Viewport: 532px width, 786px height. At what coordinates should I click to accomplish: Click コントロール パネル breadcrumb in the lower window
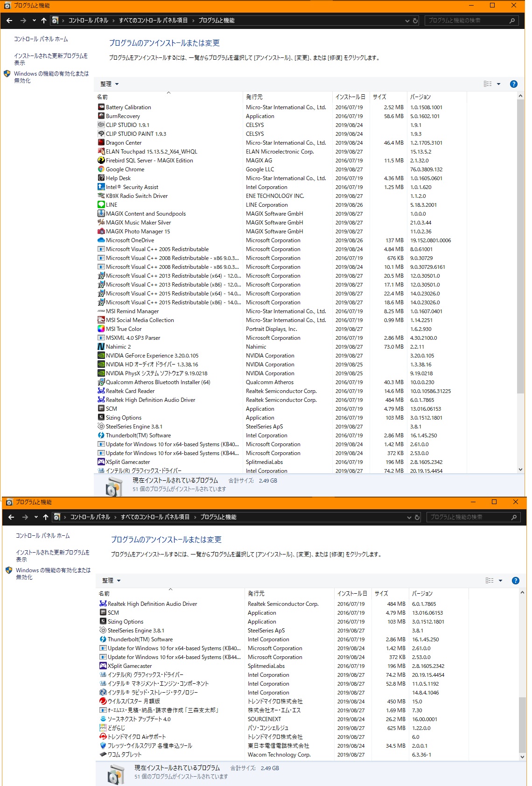click(90, 517)
